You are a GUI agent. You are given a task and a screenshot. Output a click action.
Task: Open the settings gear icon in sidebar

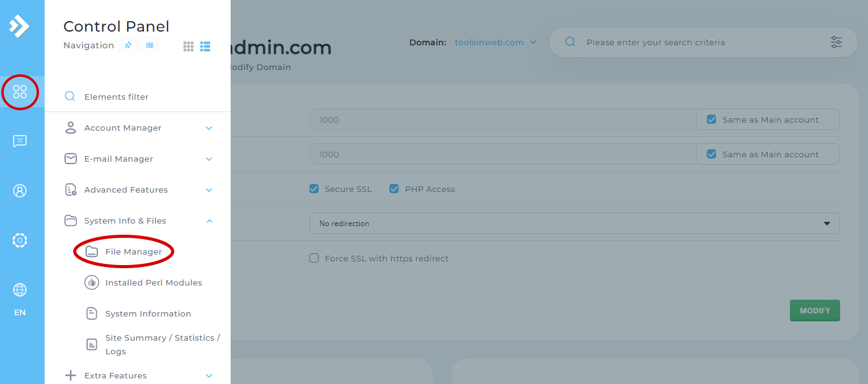[x=20, y=240]
